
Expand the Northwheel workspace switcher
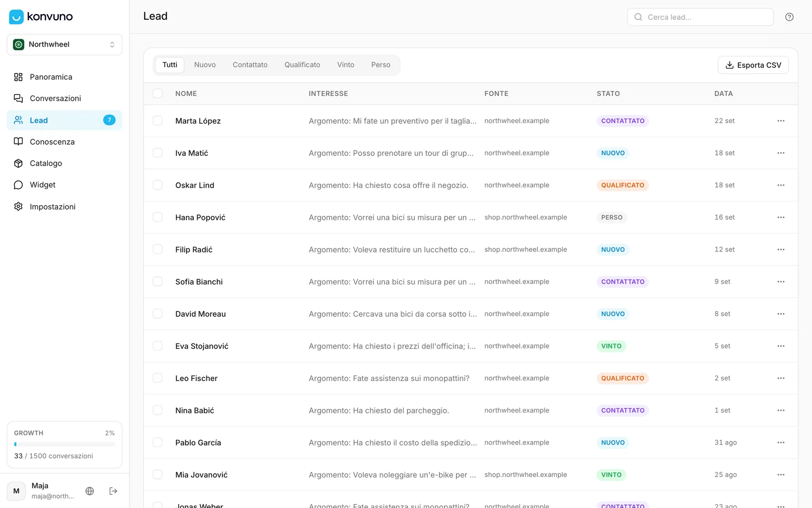click(x=64, y=45)
